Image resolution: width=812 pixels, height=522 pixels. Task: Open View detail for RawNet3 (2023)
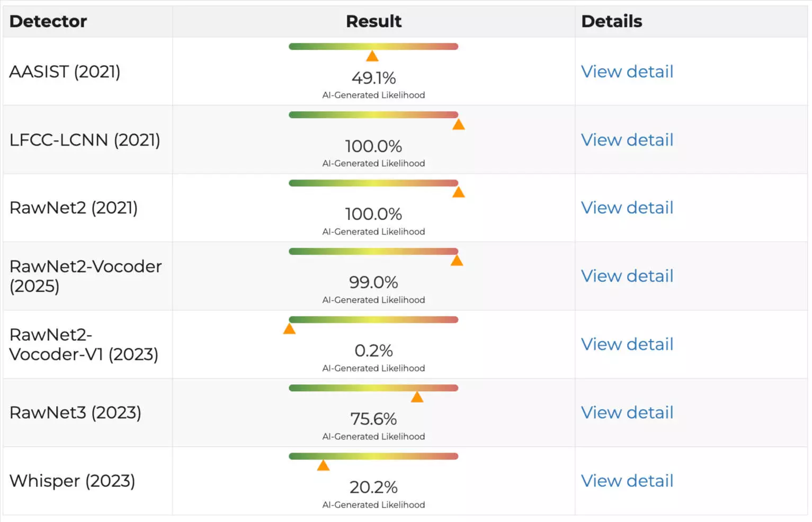627,412
